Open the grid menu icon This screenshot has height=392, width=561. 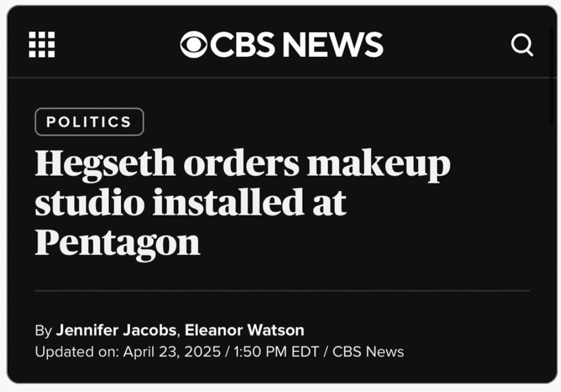click(x=42, y=45)
